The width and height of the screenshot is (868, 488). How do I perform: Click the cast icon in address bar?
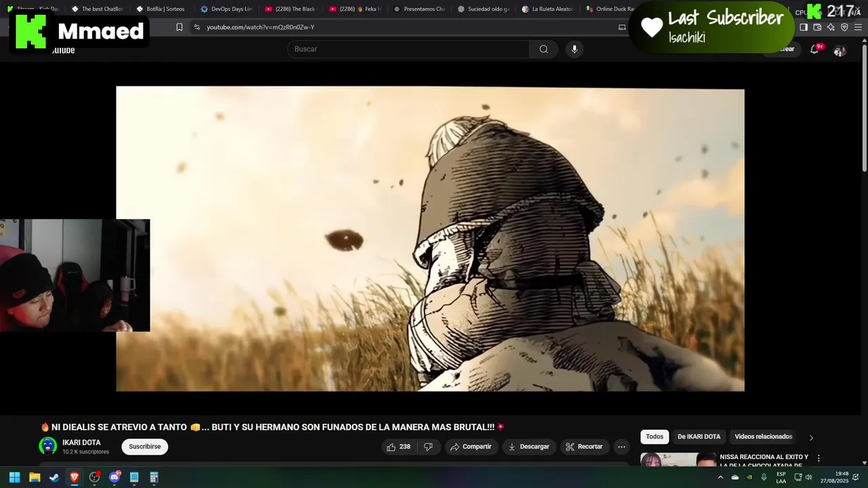(x=622, y=27)
